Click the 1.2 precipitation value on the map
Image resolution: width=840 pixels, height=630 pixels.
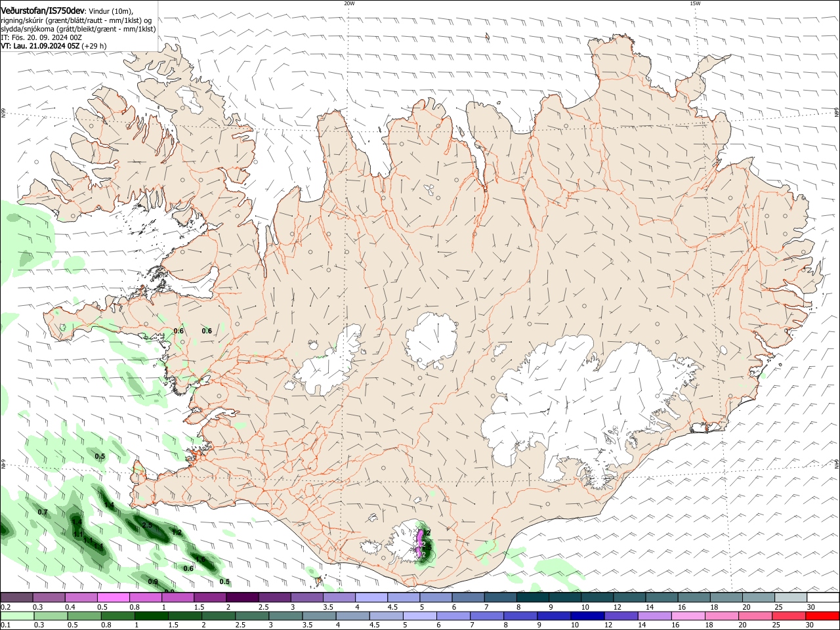pos(177,532)
